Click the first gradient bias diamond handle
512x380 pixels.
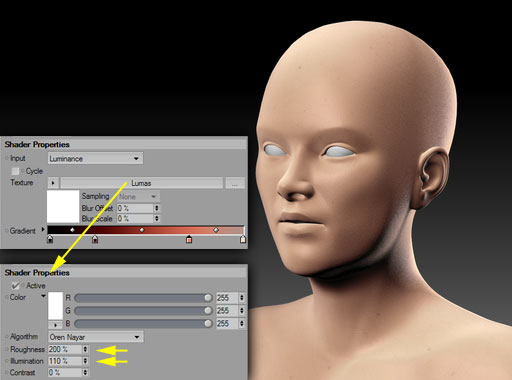pos(72,230)
